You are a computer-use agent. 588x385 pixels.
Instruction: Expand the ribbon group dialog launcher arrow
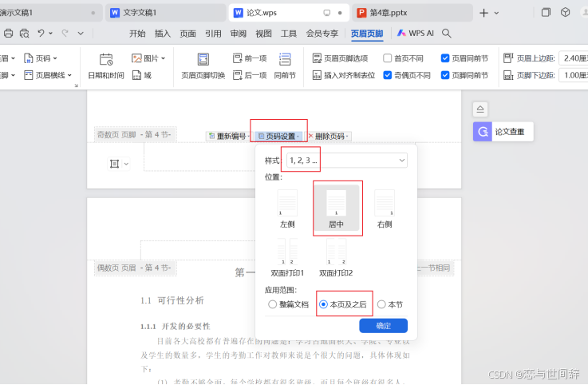pyautogui.click(x=76, y=85)
